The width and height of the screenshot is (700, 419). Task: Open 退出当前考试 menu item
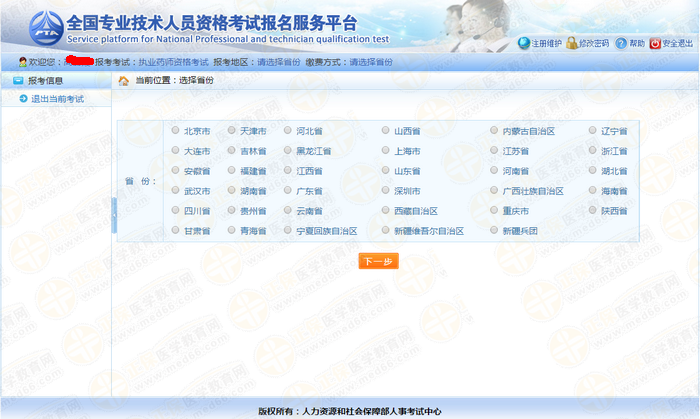[57, 99]
